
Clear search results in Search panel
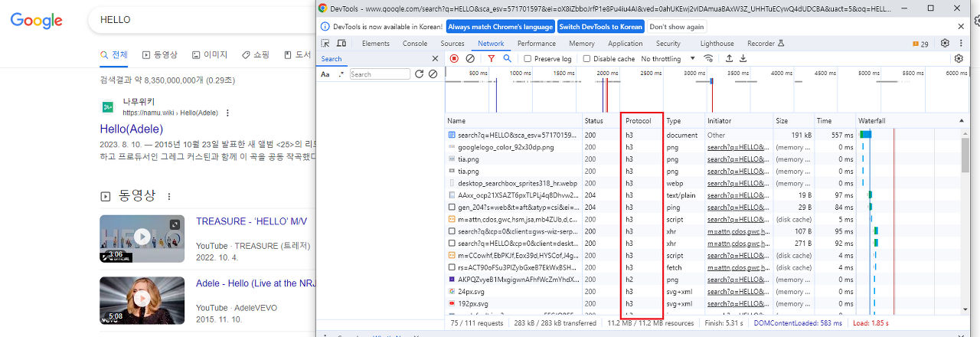(x=433, y=74)
